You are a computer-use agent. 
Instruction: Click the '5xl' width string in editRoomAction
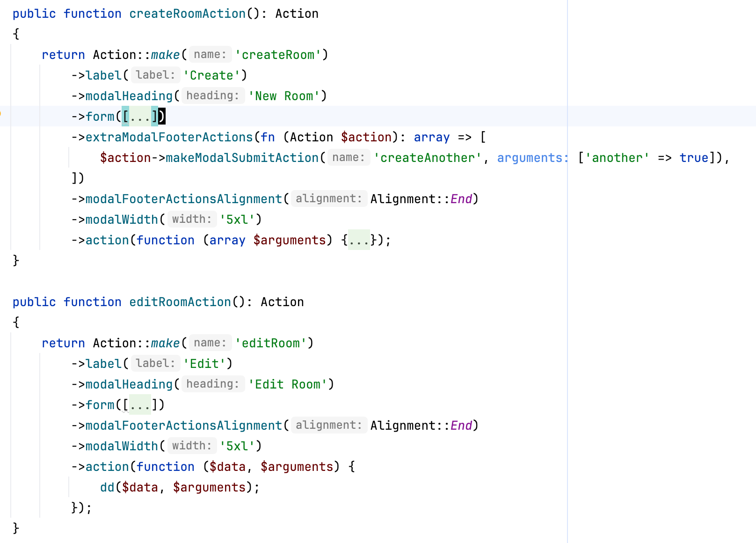point(237,446)
